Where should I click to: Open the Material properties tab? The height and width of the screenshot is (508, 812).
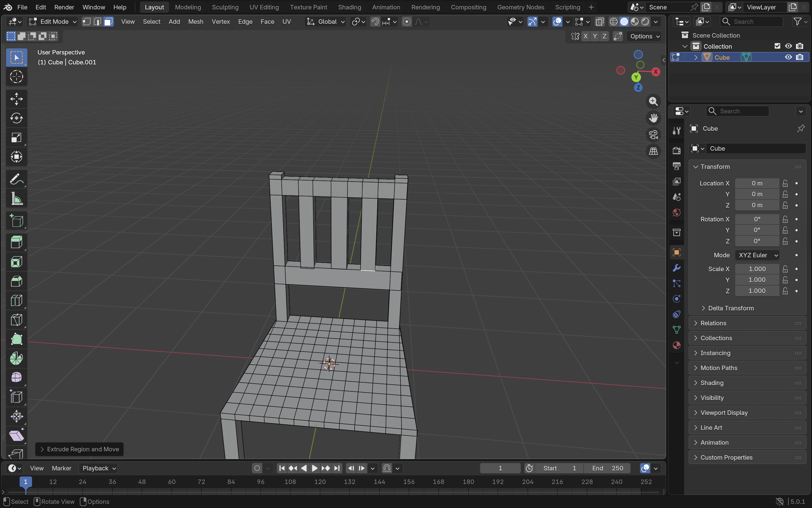pos(676,345)
